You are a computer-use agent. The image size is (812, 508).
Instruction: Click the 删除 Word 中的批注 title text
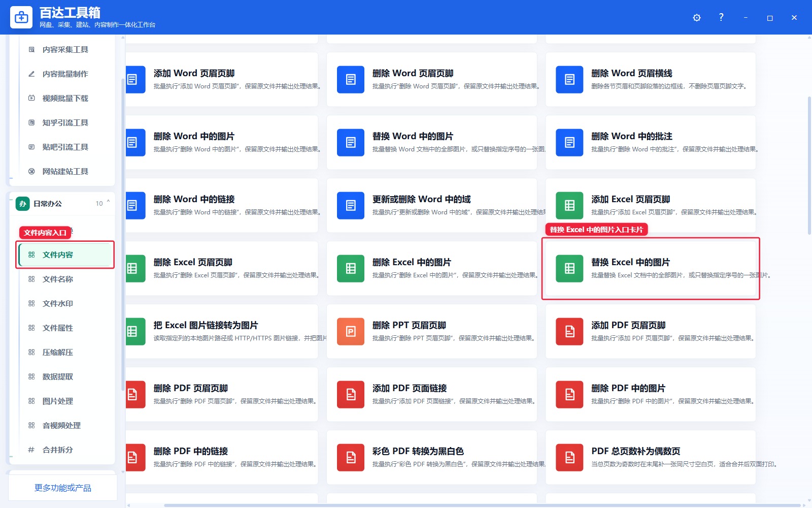tap(632, 136)
